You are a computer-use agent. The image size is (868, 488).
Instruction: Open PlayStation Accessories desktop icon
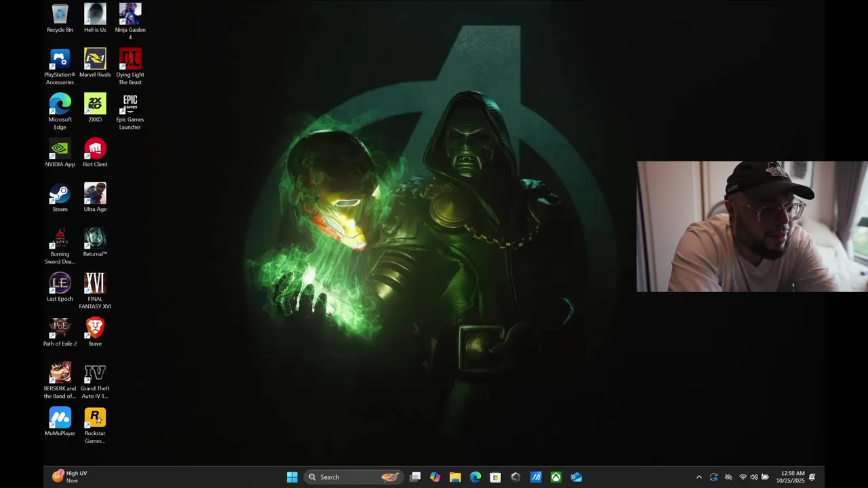(x=60, y=66)
